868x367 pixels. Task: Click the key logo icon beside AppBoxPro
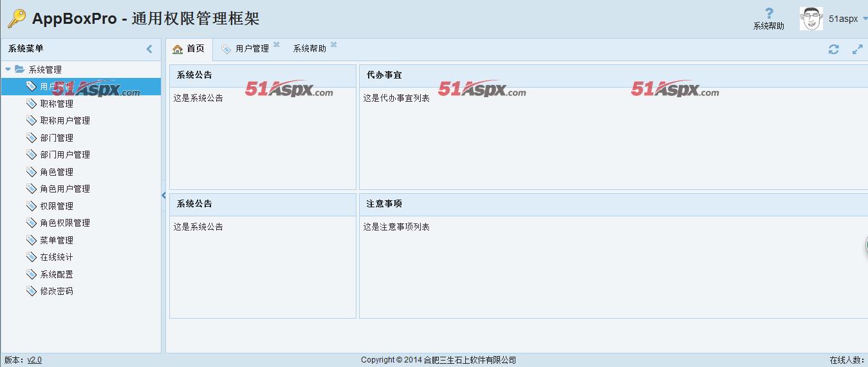pyautogui.click(x=17, y=19)
